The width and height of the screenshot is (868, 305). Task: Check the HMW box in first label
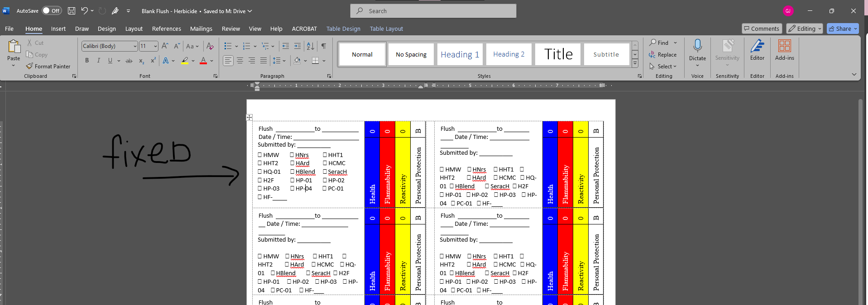(260, 155)
